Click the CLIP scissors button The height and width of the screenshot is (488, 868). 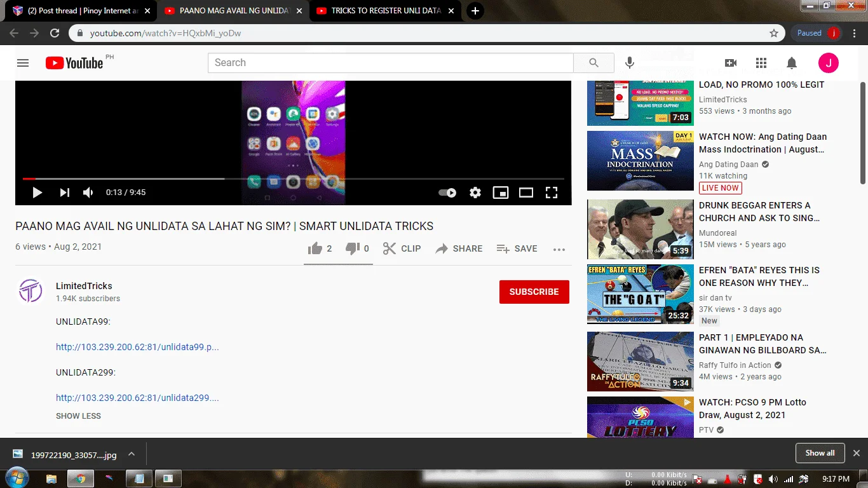pyautogui.click(x=402, y=248)
